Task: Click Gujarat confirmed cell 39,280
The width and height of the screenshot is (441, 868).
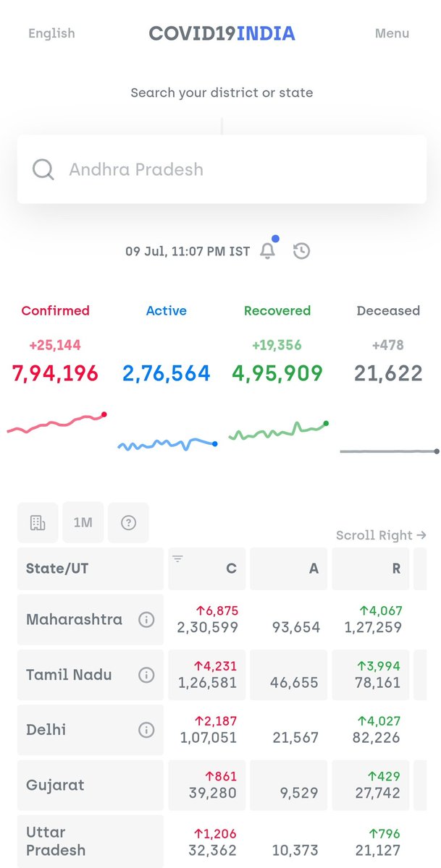Action: coord(207,785)
